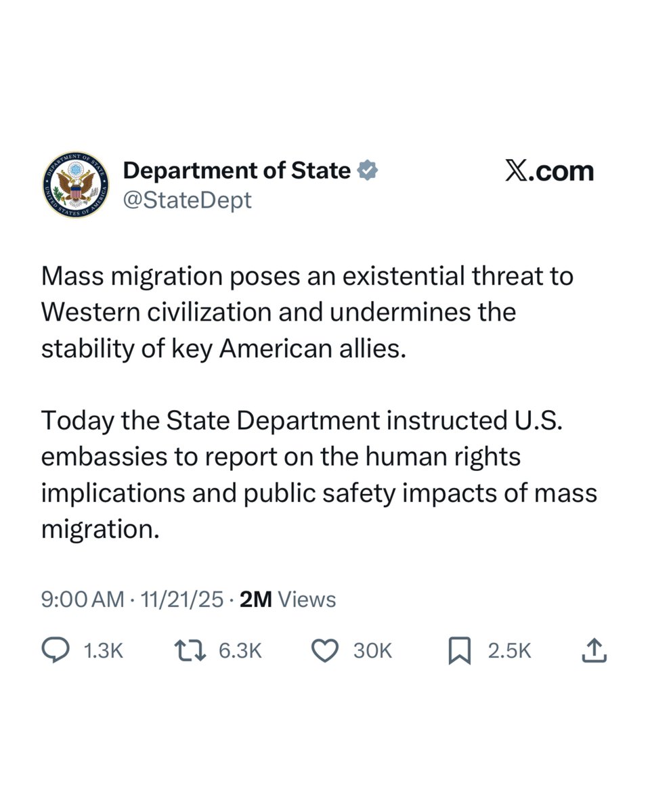
Task: Click the 30K likes count
Action: 372,651
